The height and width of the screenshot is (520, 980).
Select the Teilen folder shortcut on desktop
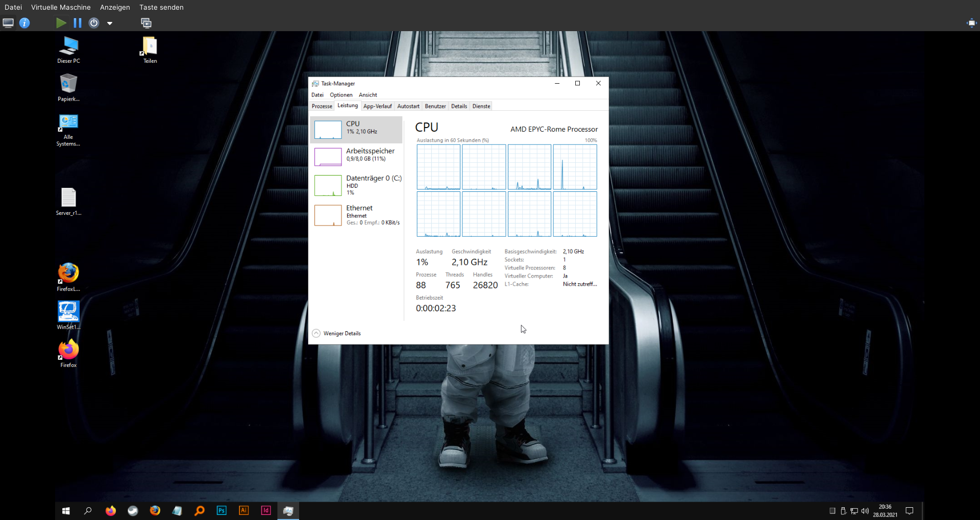150,50
